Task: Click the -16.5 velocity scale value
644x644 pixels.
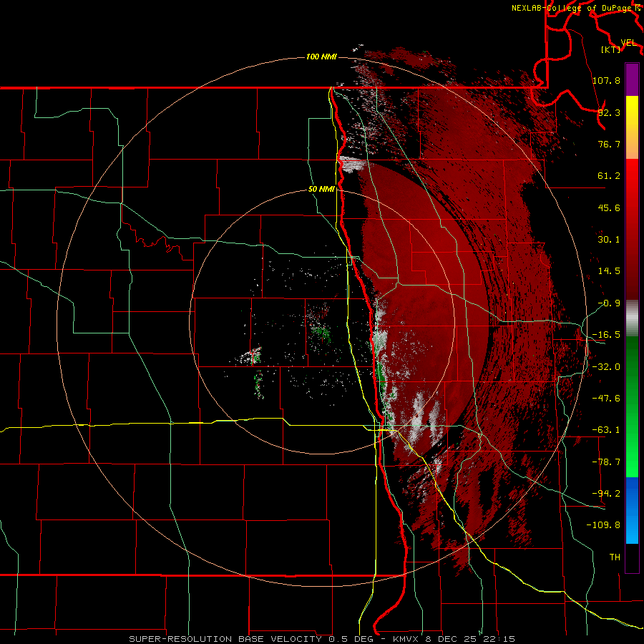Action: pos(606,335)
